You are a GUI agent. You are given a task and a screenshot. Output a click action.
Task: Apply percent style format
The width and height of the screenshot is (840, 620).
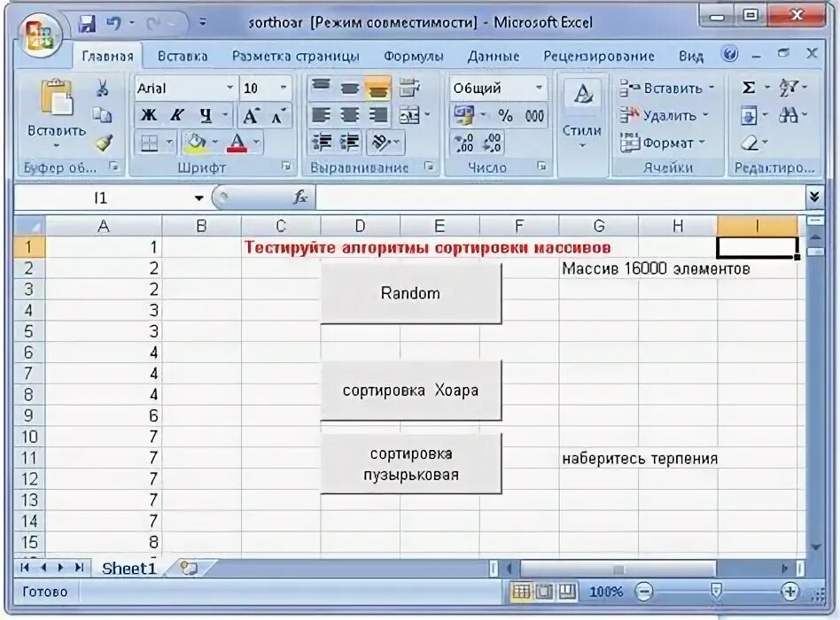pos(505,116)
